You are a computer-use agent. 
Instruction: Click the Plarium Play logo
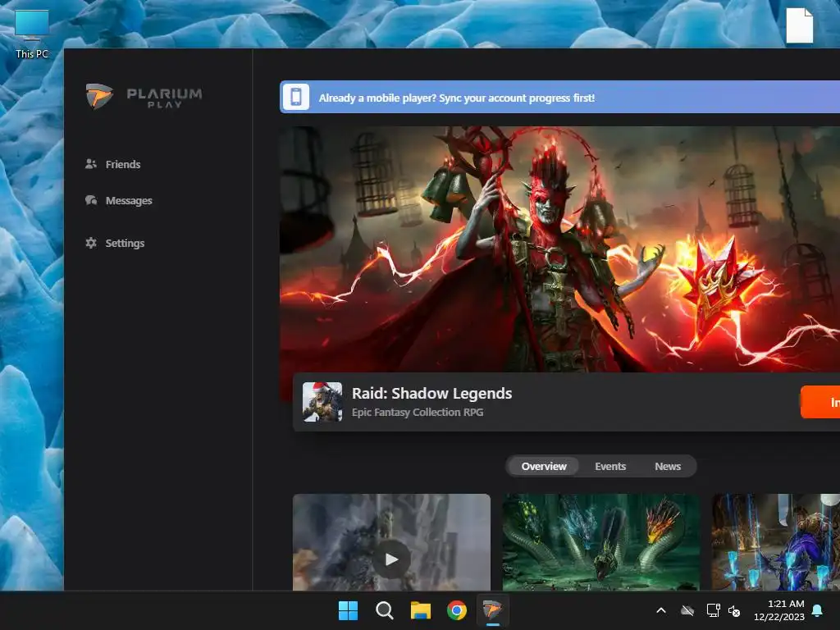[x=144, y=97]
